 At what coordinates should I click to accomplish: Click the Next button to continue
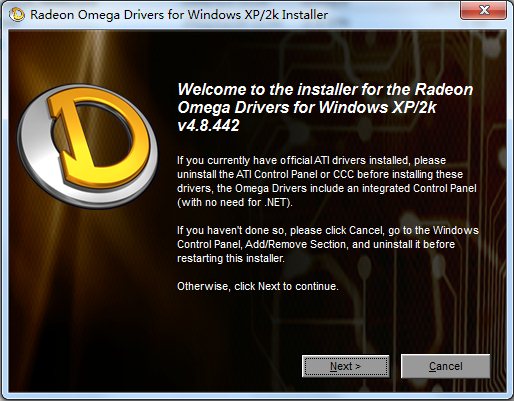[x=346, y=366]
